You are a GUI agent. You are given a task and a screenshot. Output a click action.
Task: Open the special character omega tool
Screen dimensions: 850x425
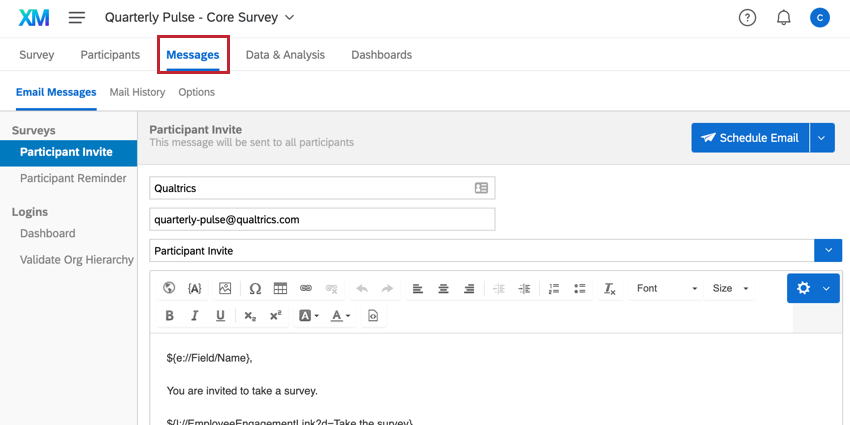255,288
